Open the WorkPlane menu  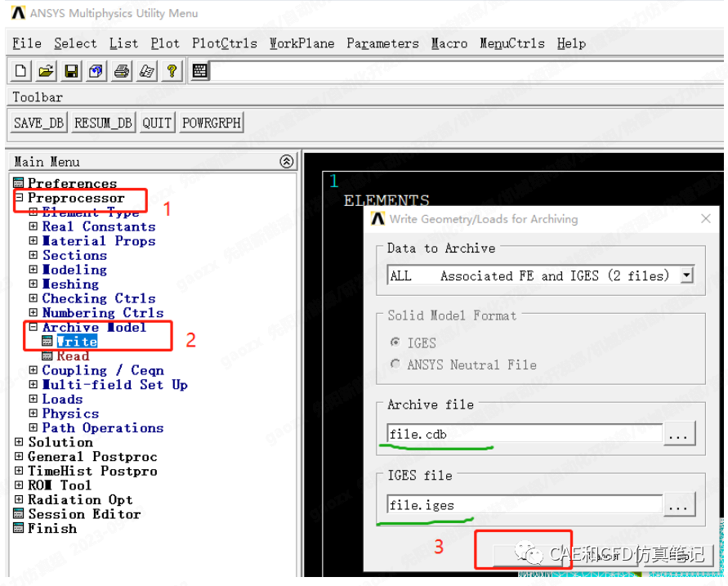click(301, 43)
